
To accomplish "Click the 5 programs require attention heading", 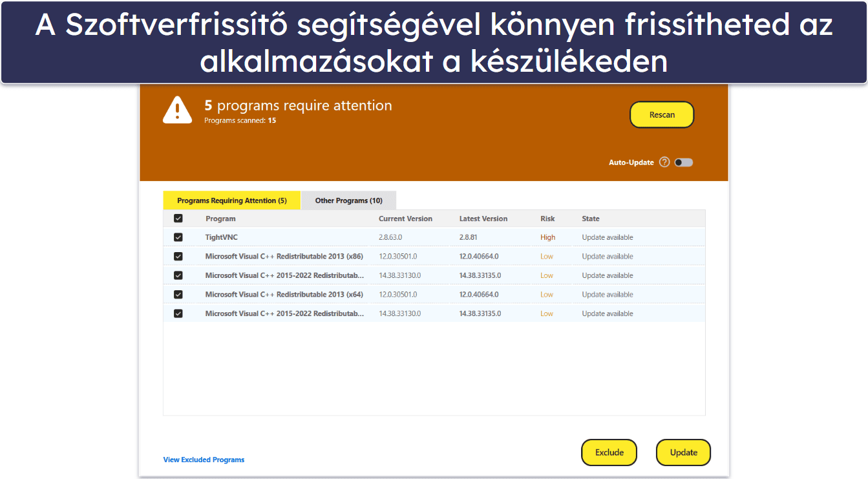I will coord(298,105).
